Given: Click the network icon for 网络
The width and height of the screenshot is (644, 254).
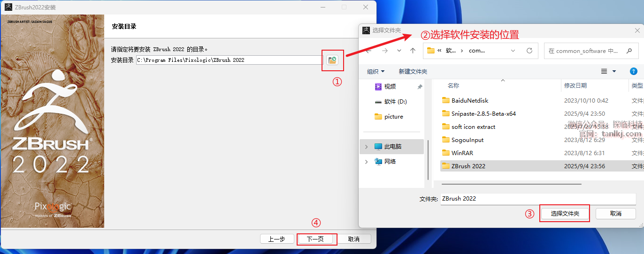Looking at the screenshot, I should (378, 162).
